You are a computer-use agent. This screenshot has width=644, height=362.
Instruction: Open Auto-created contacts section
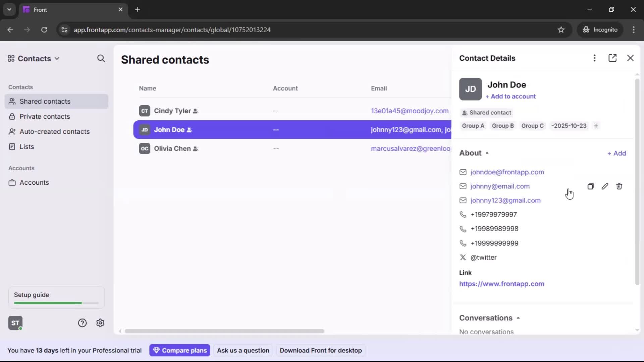click(x=54, y=131)
